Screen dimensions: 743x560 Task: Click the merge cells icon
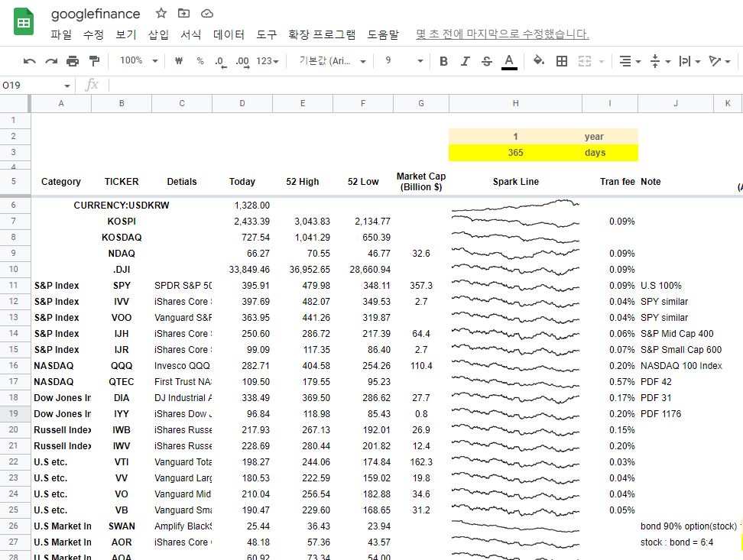(584, 61)
